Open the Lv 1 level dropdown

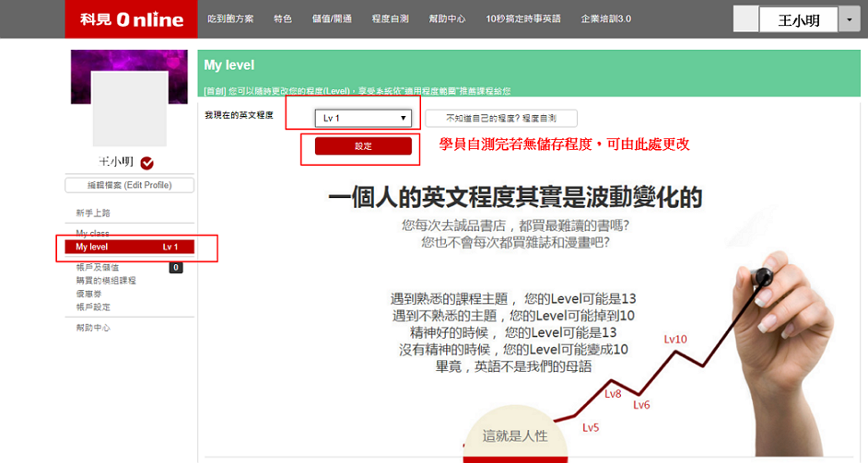coord(363,118)
